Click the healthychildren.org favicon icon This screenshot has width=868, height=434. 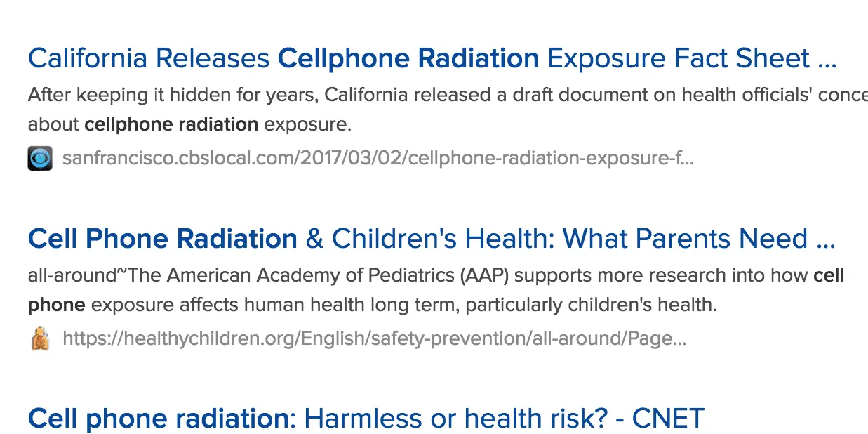(40, 339)
